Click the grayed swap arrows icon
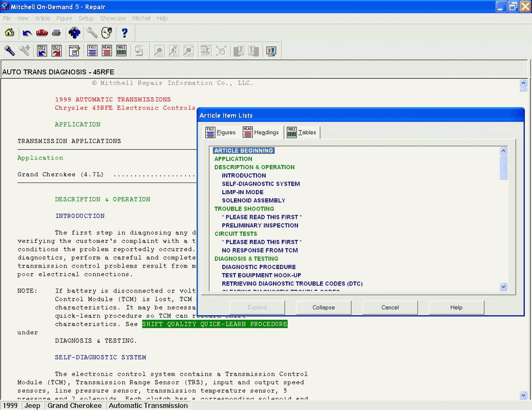The image size is (532, 410). (139, 51)
